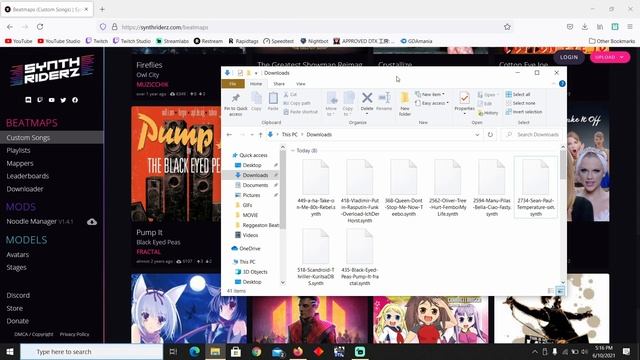Select Quick access in navigation pane

pyautogui.click(x=250, y=155)
